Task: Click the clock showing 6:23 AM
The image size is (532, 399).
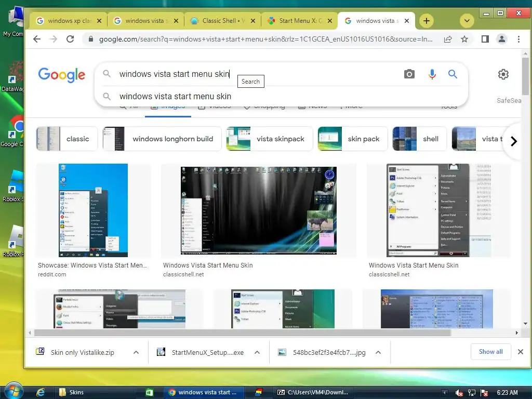Action: pos(507,393)
